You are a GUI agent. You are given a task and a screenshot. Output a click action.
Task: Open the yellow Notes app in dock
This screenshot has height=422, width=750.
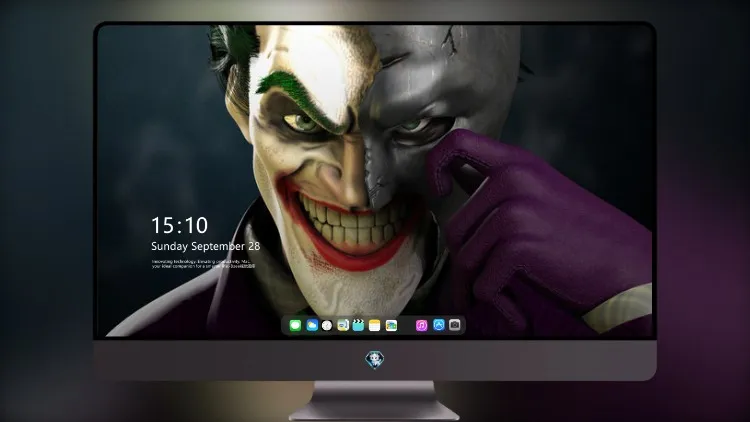[375, 326]
